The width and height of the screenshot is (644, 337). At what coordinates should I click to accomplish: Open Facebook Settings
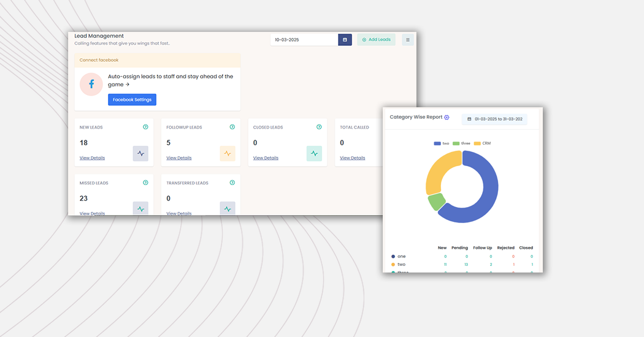pyautogui.click(x=132, y=100)
